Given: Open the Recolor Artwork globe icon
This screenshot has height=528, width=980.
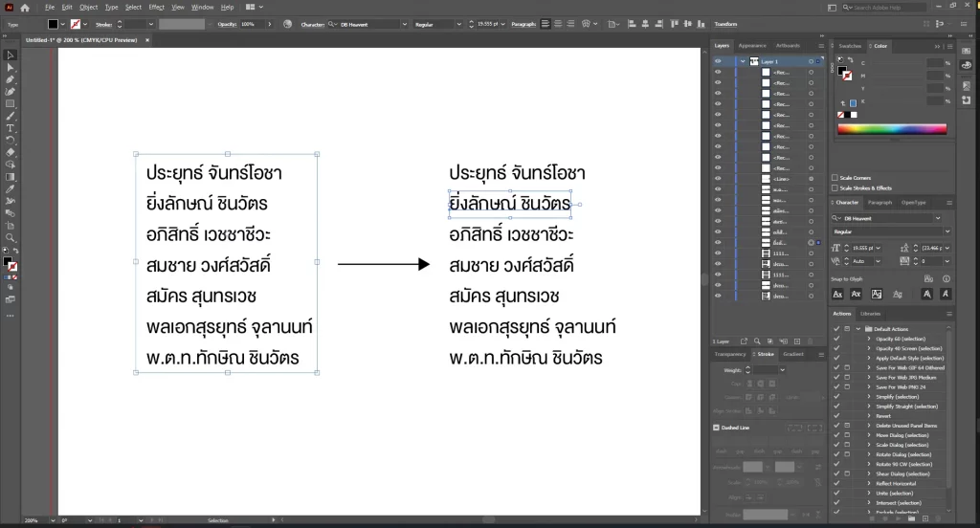Looking at the screenshot, I should click(x=287, y=24).
